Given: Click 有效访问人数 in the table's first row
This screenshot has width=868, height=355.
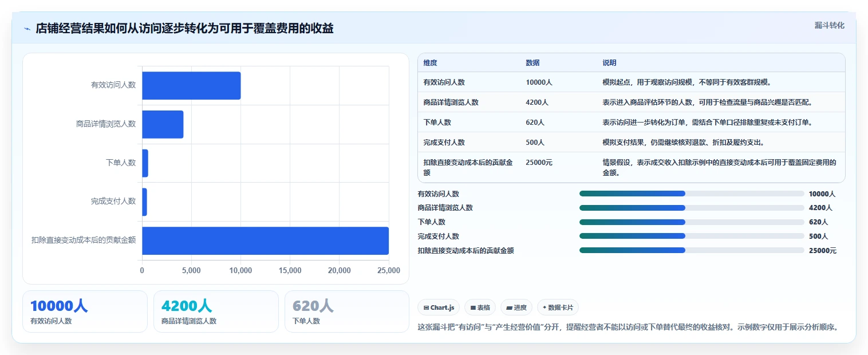Looking at the screenshot, I should [444, 82].
